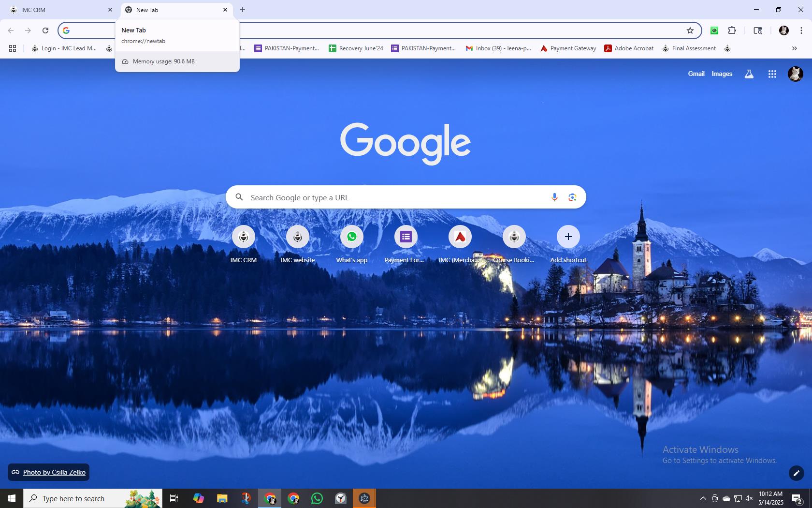812x508 pixels.
Task: Open the OneDrive cloud tray icon
Action: (x=726, y=498)
